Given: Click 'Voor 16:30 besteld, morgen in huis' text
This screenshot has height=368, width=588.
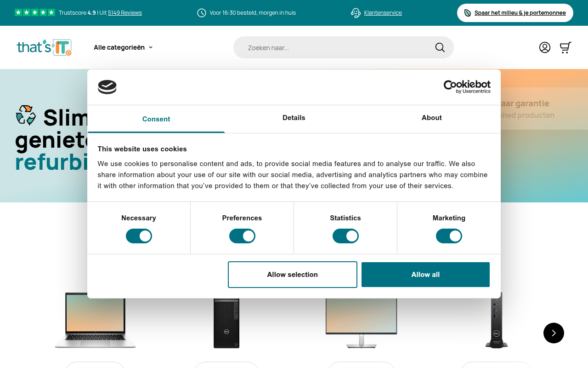Looking at the screenshot, I should 253,13.
